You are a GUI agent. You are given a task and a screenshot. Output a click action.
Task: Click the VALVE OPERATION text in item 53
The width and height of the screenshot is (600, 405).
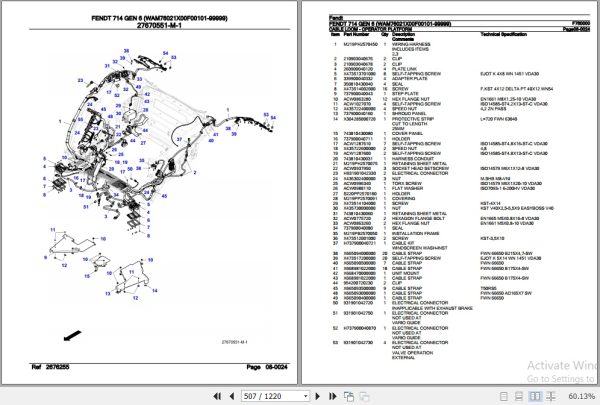[412, 353]
